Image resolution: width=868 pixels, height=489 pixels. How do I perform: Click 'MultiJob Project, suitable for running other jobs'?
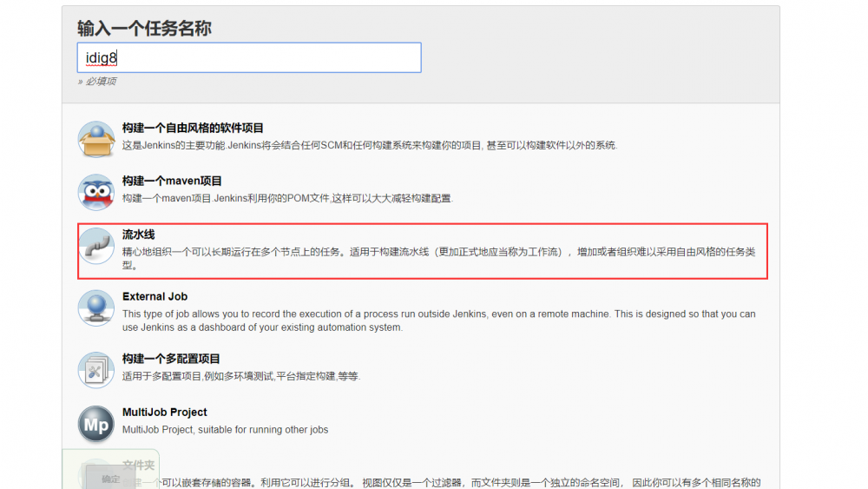225,430
